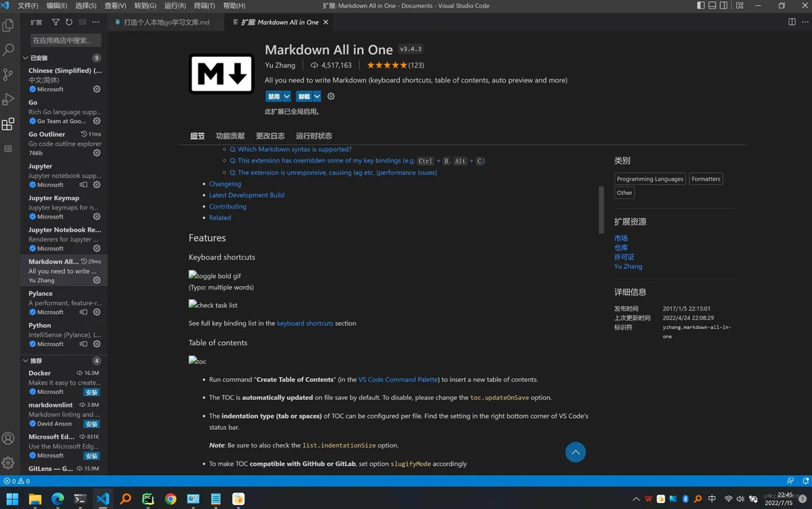Open gear menu for Jupyter Keymap extension
Viewport: 812px width, 509px height.
pyautogui.click(x=97, y=217)
